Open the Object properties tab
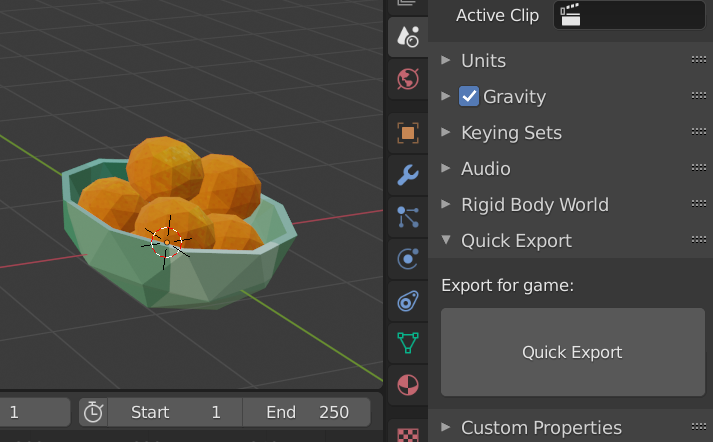Viewport: 713px width, 442px height. click(408, 133)
